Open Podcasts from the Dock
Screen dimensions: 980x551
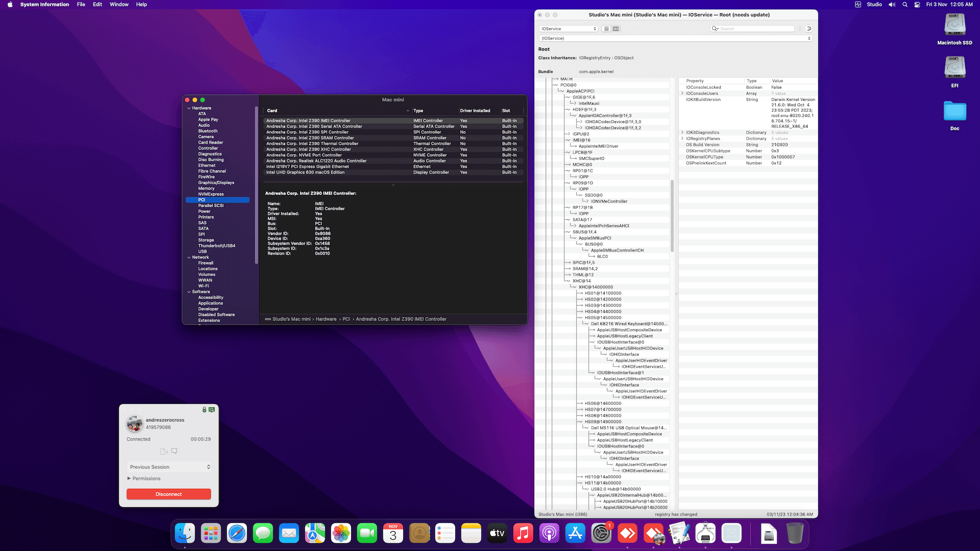point(549,534)
